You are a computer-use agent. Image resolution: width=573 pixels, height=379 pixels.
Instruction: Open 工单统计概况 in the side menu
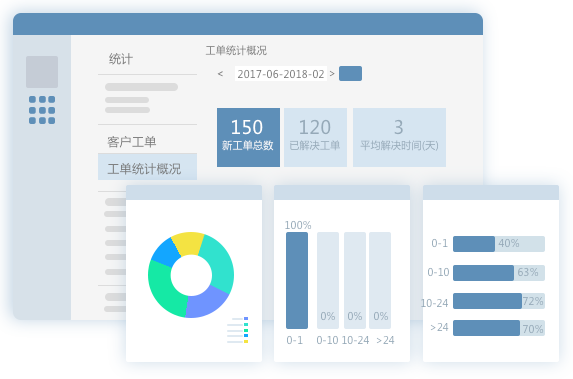tap(147, 167)
